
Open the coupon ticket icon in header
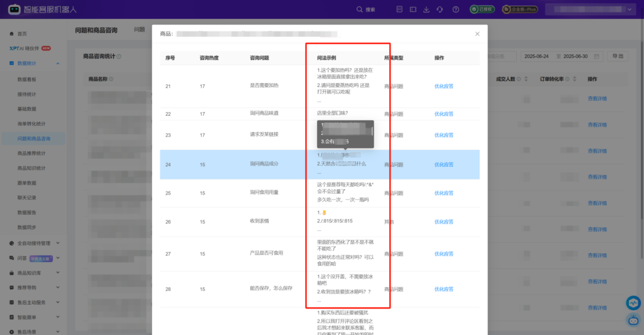pos(413,9)
